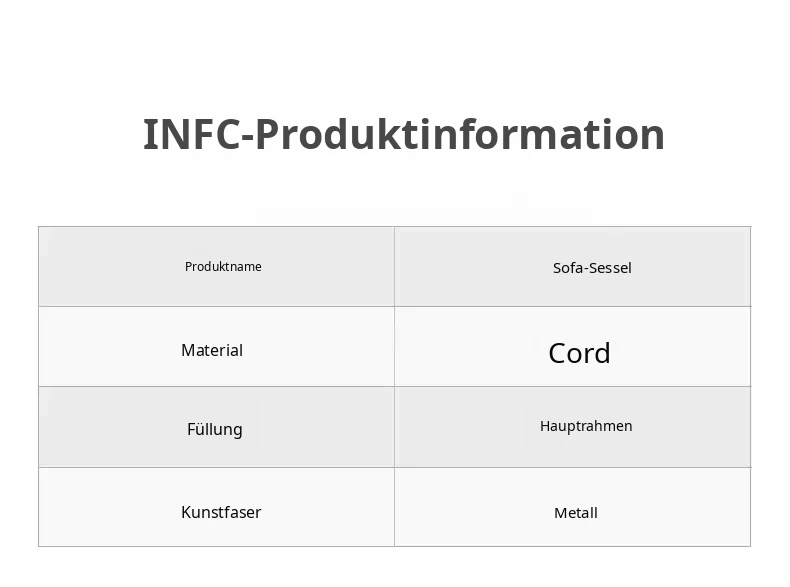This screenshot has height=587, width=790.
Task: Click the row border between Cord and Hauptrahmen
Action: point(572,386)
